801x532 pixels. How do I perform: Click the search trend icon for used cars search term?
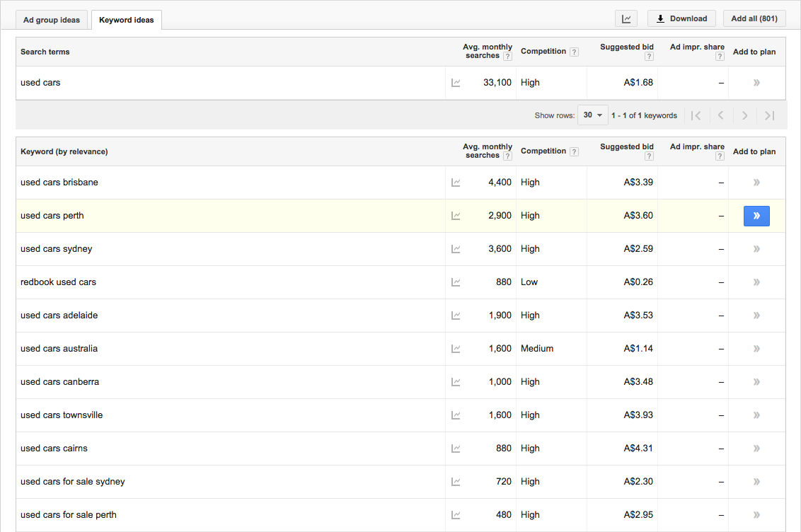pos(456,83)
